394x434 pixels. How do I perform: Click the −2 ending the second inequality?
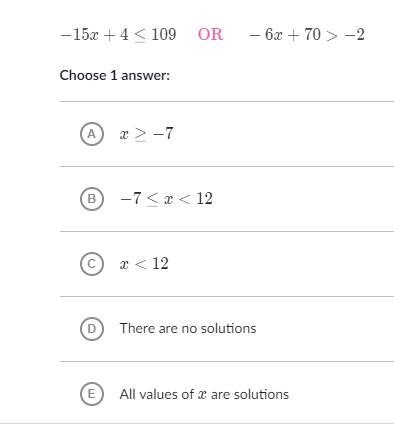(x=354, y=34)
